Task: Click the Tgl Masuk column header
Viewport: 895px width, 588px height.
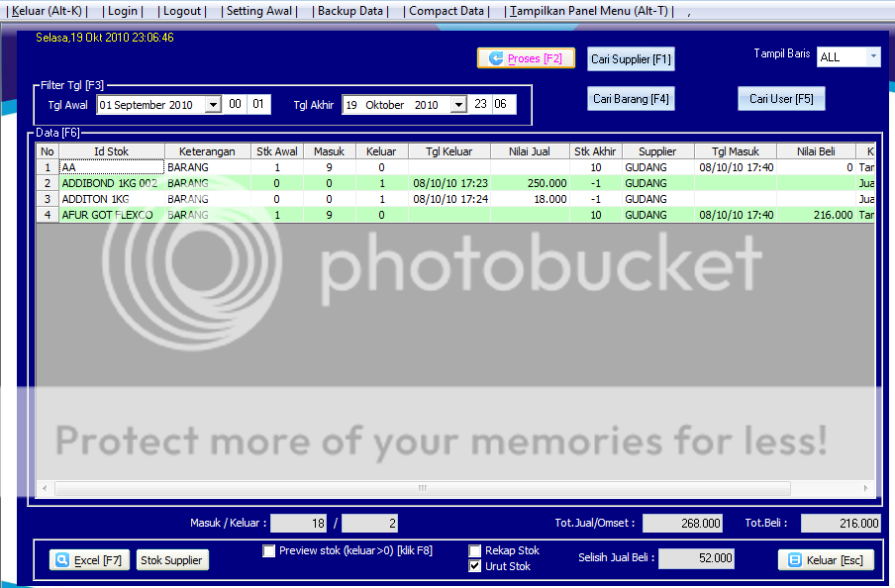Action: [736, 151]
